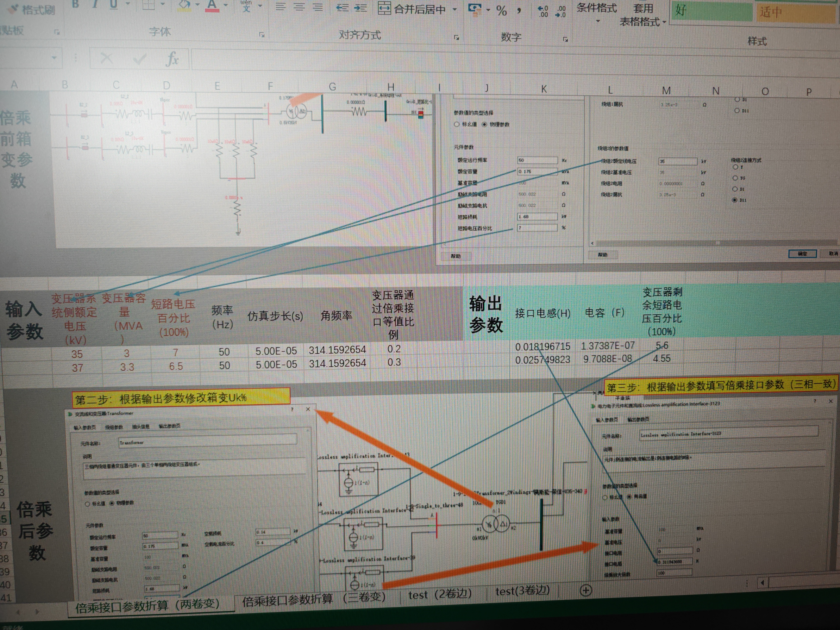Click the percent style icon

click(x=502, y=11)
